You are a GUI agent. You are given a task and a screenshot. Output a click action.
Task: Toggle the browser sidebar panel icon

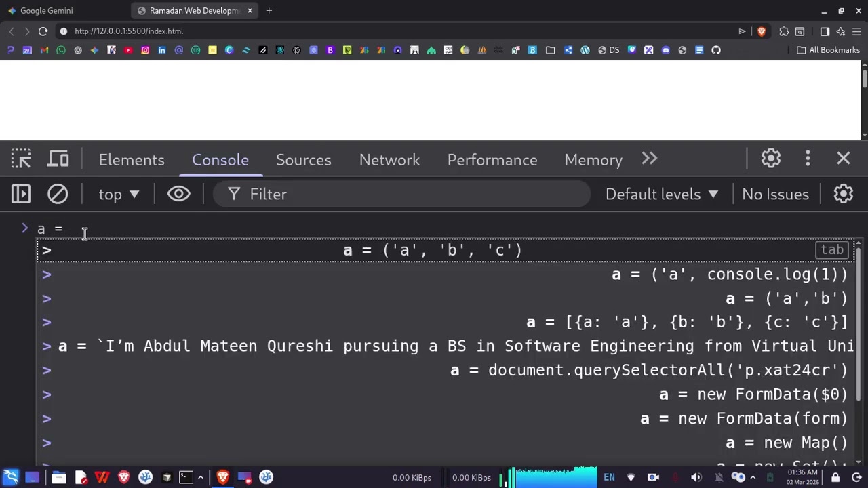(x=825, y=31)
